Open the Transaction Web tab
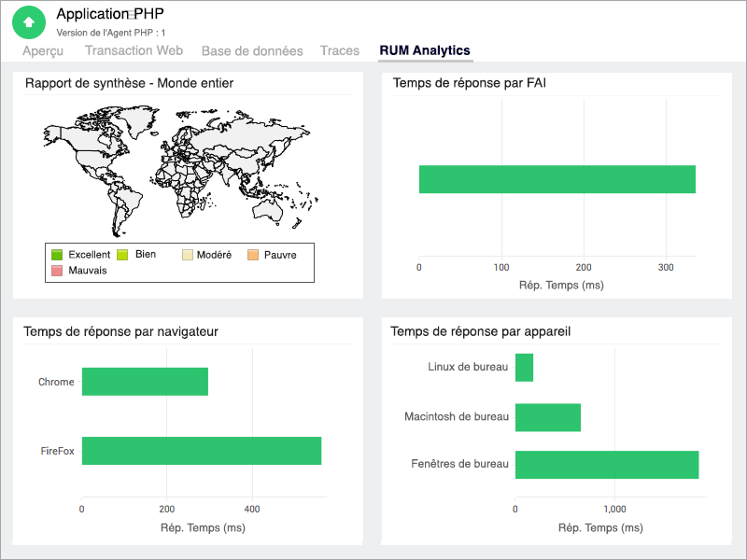 134,50
